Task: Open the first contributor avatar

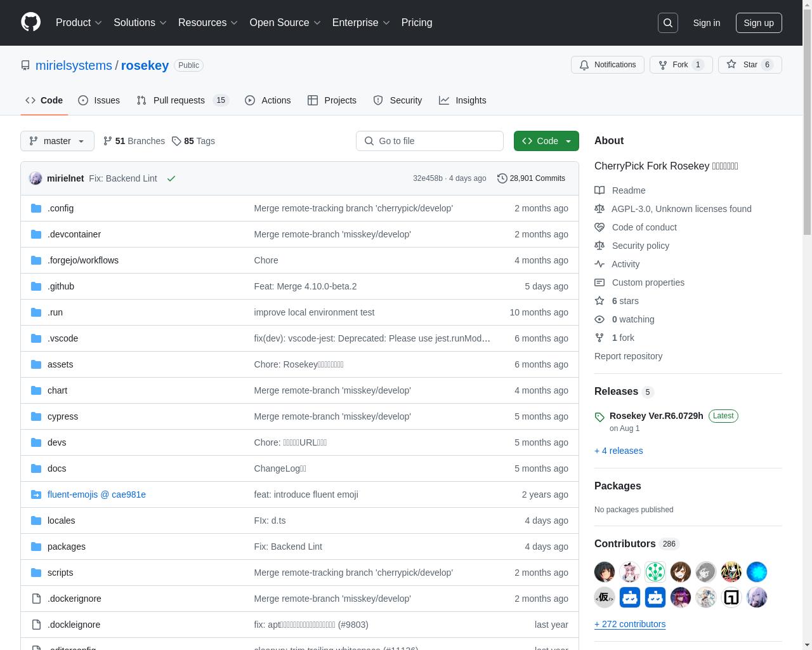Action: point(605,572)
